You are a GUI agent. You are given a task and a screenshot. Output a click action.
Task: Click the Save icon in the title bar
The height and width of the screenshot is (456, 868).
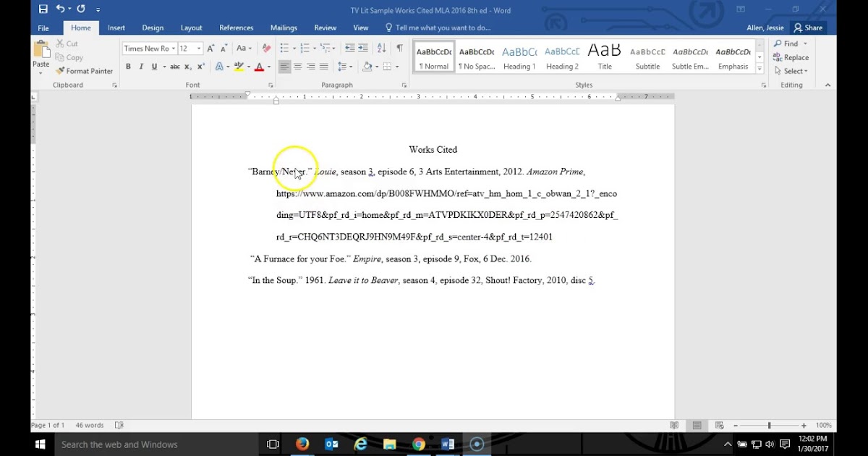click(43, 9)
